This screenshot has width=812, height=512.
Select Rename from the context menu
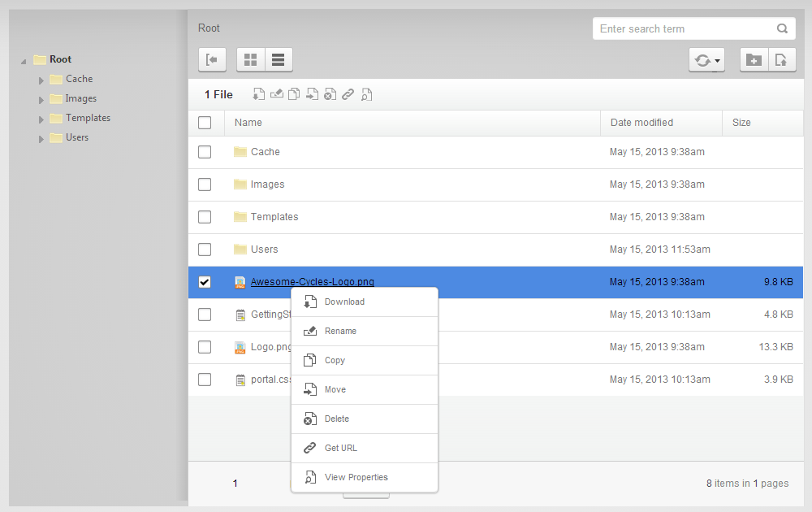[342, 331]
